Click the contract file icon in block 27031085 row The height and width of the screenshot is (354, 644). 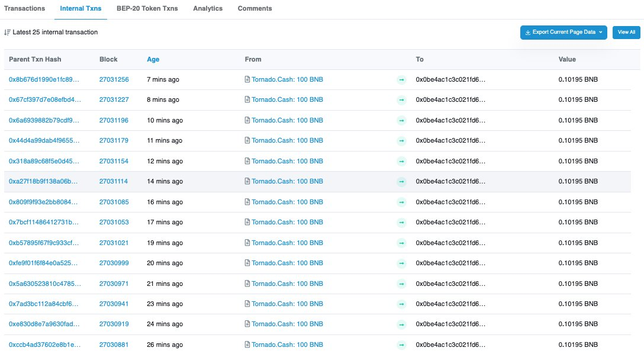[247, 202]
